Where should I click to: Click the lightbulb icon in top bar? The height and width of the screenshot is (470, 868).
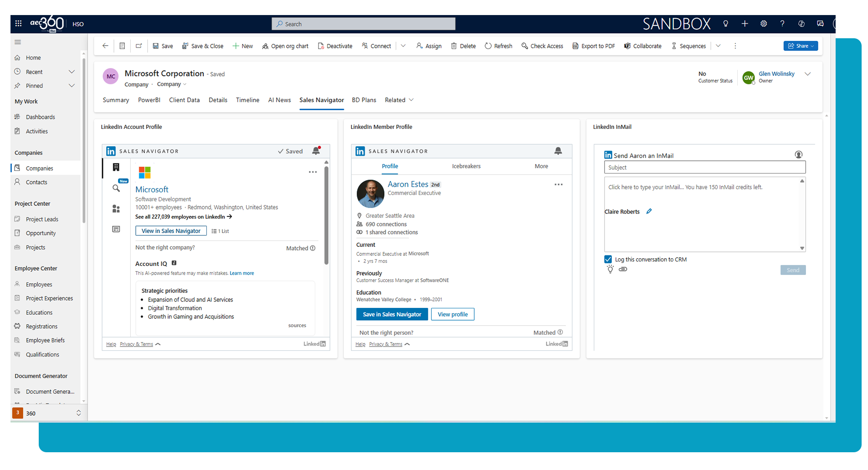coord(725,24)
